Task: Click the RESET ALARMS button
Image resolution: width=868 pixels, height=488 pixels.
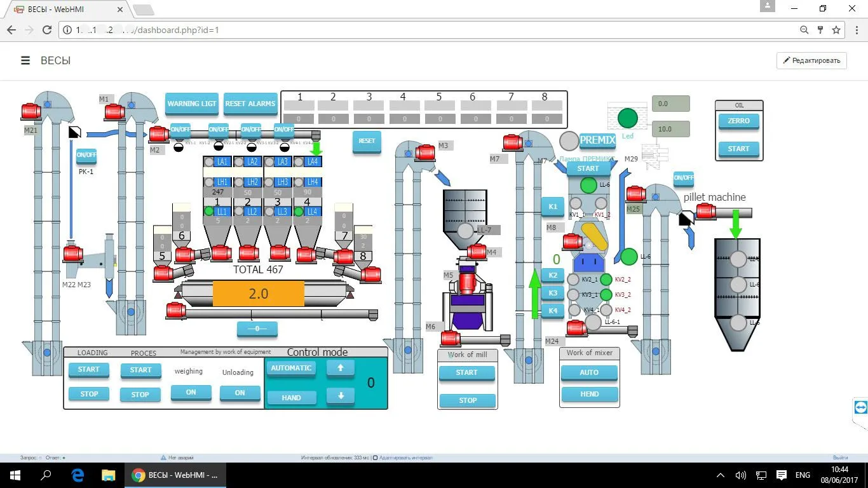Action: pos(250,104)
